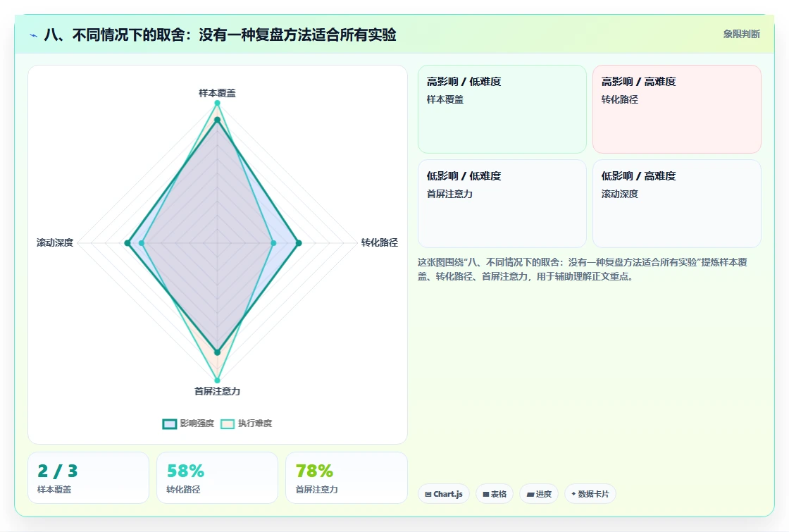Click the 数据卡片 tag chip
789x532 pixels.
590,494
